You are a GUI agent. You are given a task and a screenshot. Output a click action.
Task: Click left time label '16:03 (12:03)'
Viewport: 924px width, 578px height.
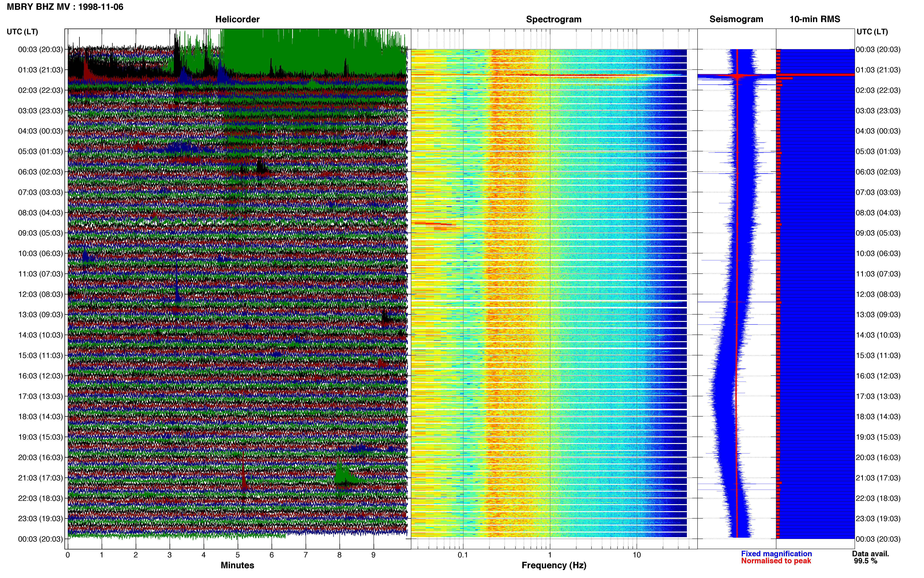(x=41, y=376)
